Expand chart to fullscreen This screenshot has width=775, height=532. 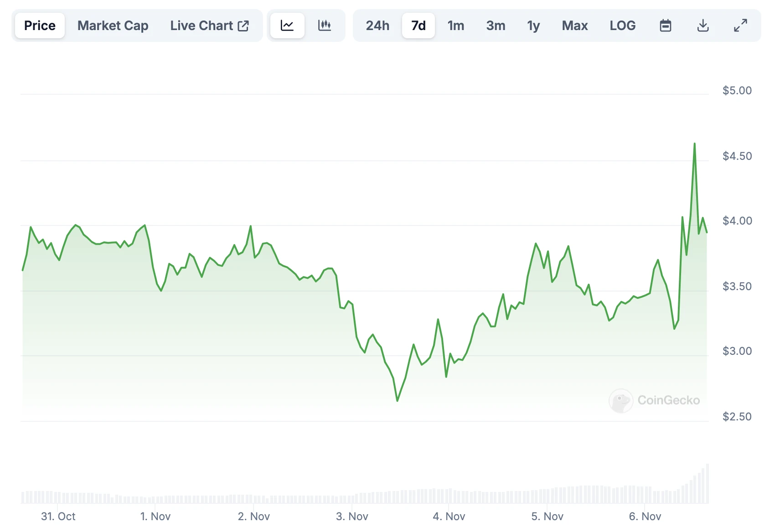coord(740,26)
